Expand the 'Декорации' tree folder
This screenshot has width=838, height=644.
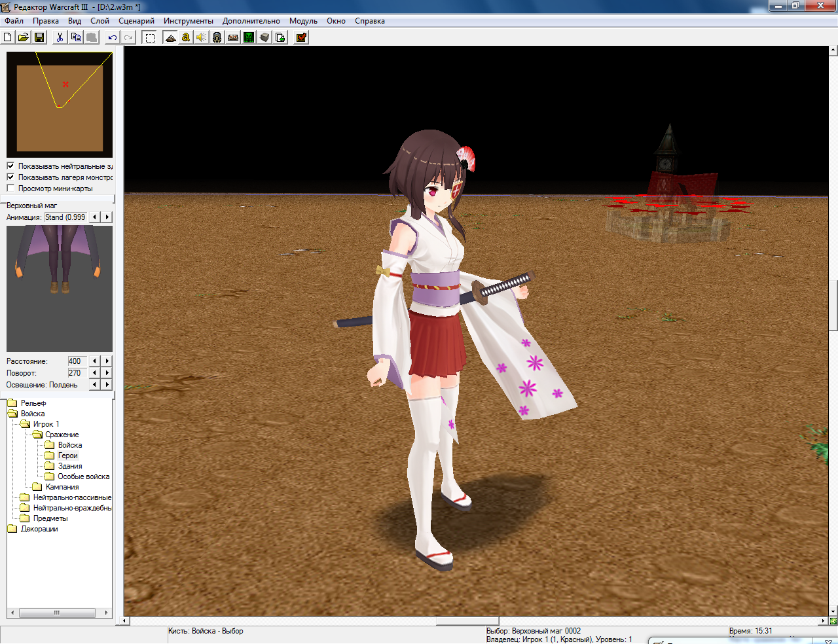tap(12, 529)
